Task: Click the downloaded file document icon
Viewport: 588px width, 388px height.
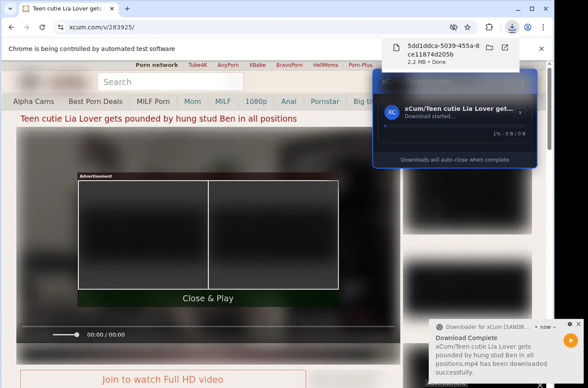Action: click(396, 48)
